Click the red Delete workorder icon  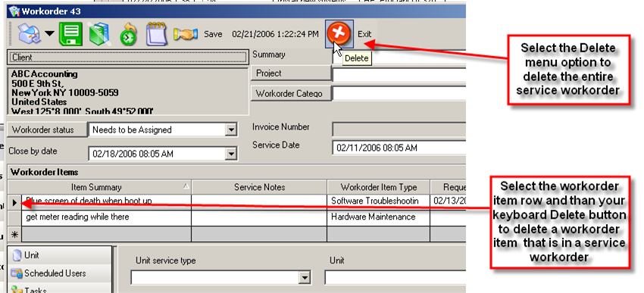pos(339,33)
